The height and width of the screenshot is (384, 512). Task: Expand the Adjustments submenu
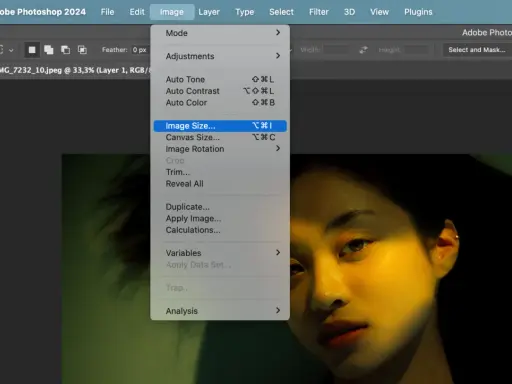[x=220, y=56]
